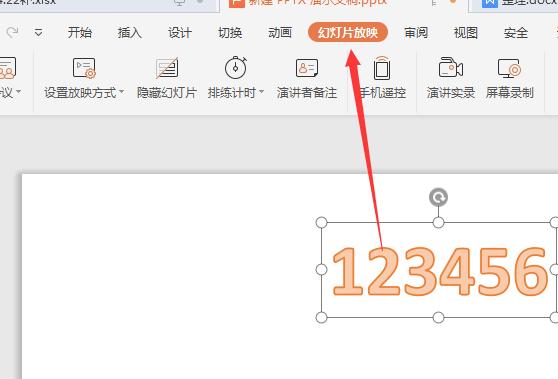558x379 pixels.
Task: Open the 切换 transitions tab
Action: pyautogui.click(x=230, y=33)
